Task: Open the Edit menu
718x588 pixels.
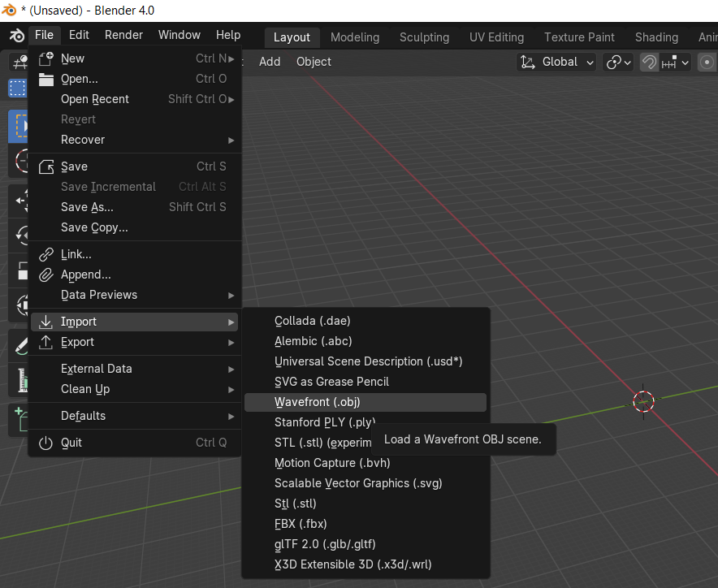Action: click(79, 35)
